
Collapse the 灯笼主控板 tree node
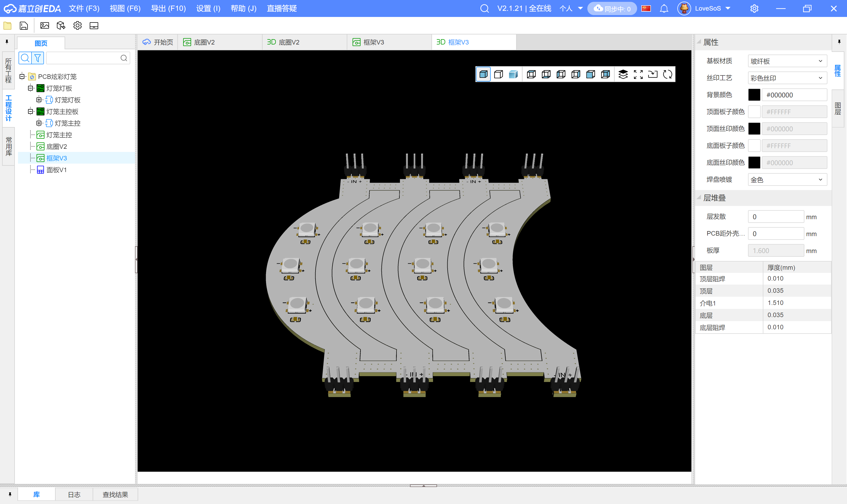click(x=30, y=111)
